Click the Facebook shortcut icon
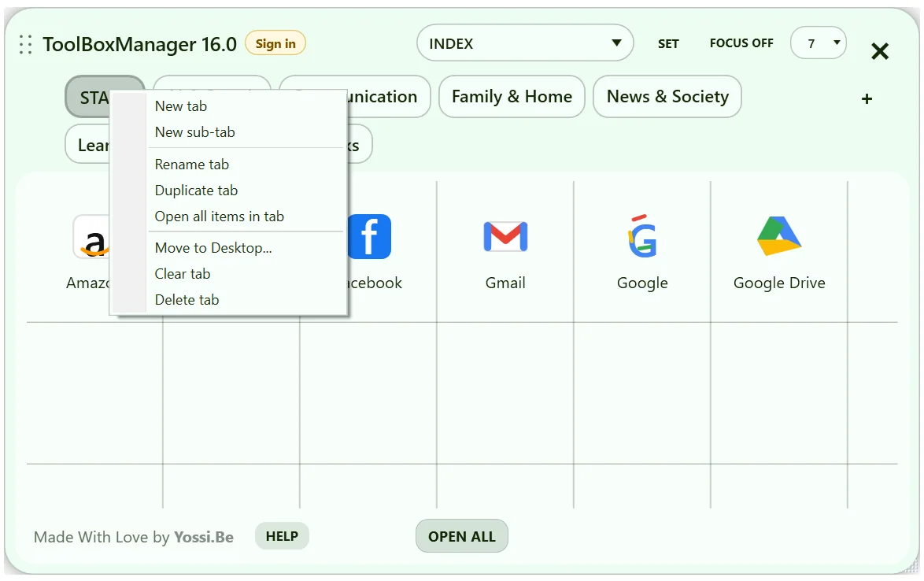The image size is (924, 581). click(369, 236)
